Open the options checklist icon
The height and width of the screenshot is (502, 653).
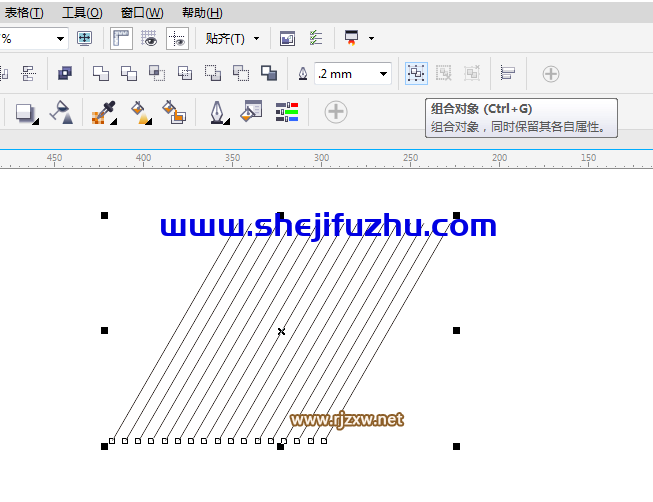tap(316, 38)
